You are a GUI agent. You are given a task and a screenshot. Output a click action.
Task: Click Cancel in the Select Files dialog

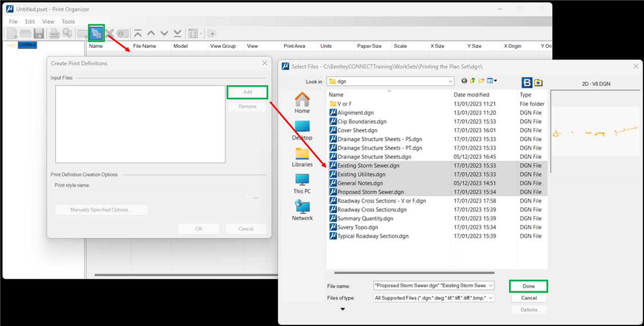tap(528, 298)
